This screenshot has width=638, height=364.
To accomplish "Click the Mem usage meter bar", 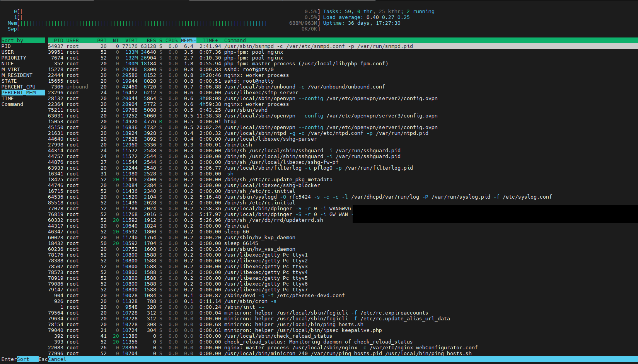I will tap(164, 23).
